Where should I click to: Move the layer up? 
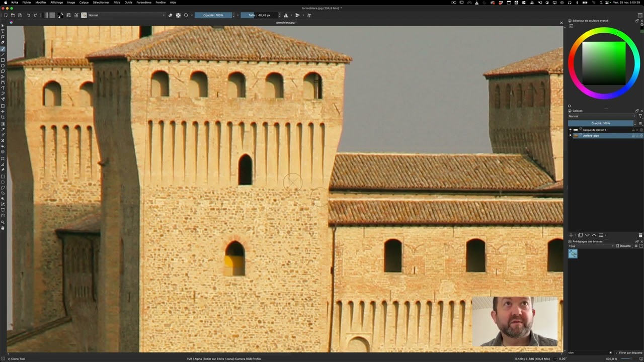(594, 235)
